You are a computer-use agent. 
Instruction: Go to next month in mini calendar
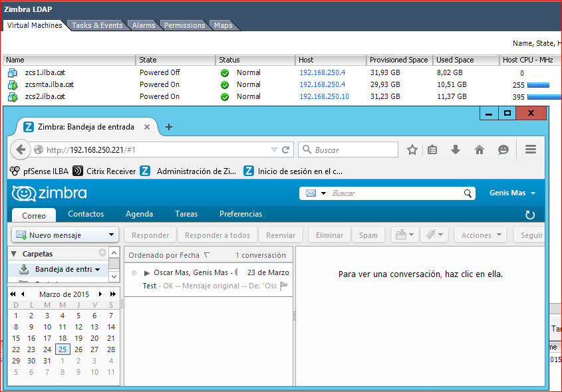tap(100, 294)
